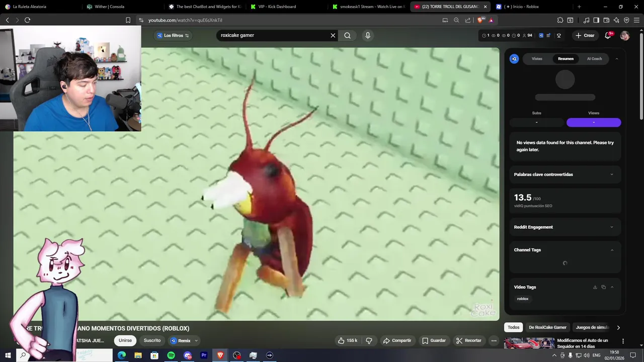Screen dimensions: 644x362
Task: Select the Subs metric toggle
Action: tap(536, 122)
